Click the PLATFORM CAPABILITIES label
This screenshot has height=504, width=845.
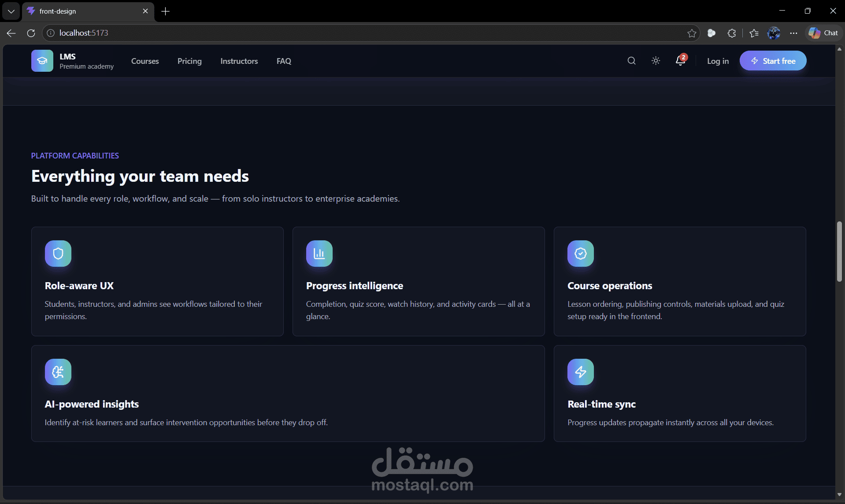[x=75, y=156]
